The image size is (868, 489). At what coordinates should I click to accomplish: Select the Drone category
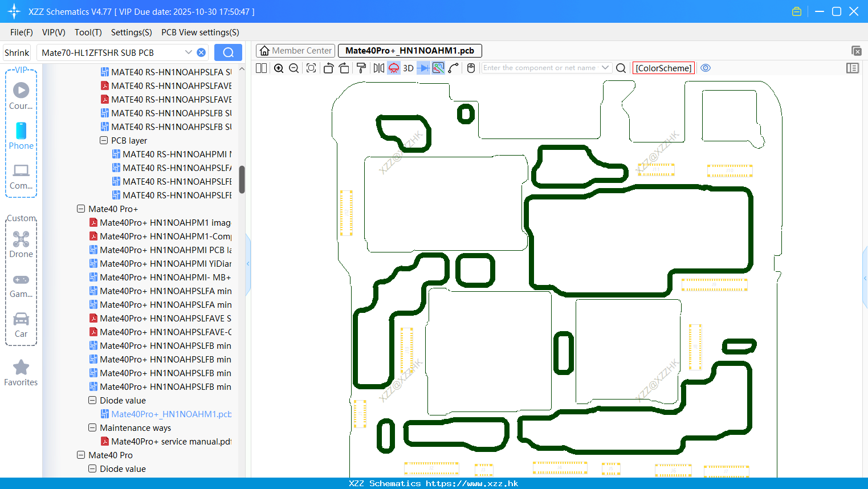(x=21, y=244)
